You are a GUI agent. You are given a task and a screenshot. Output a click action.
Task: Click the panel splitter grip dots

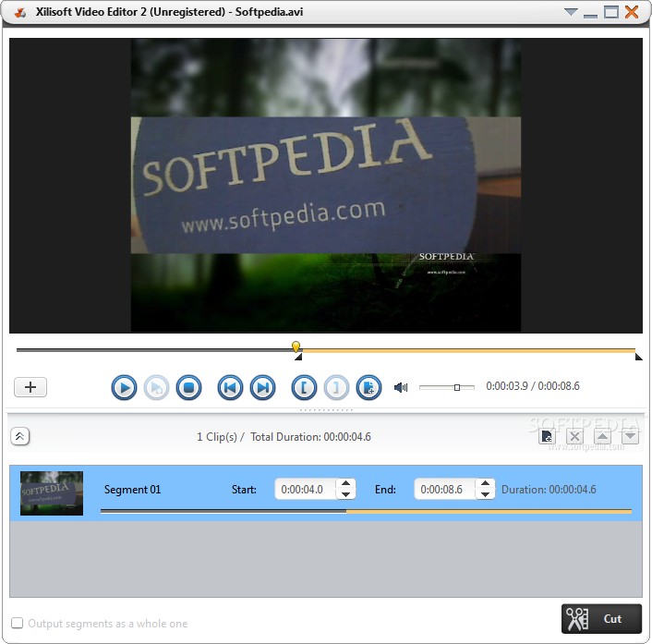[x=326, y=410]
